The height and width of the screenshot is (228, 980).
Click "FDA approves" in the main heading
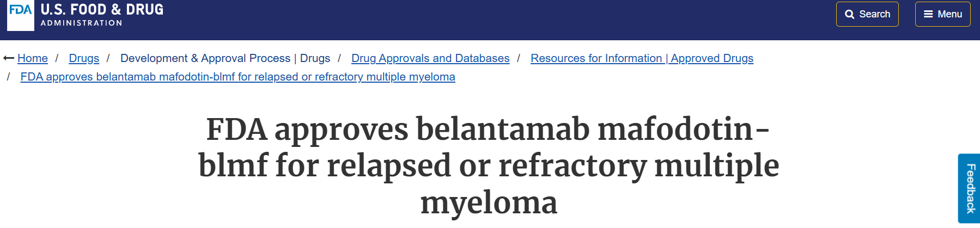point(307,130)
